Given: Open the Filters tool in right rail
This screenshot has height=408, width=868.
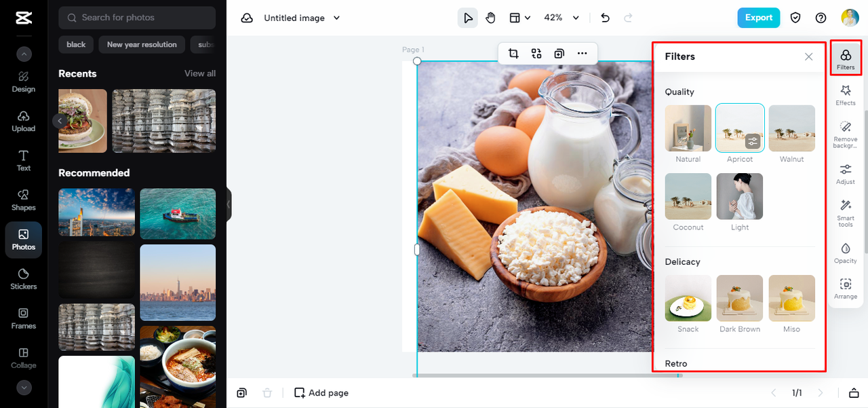Looking at the screenshot, I should [846, 58].
